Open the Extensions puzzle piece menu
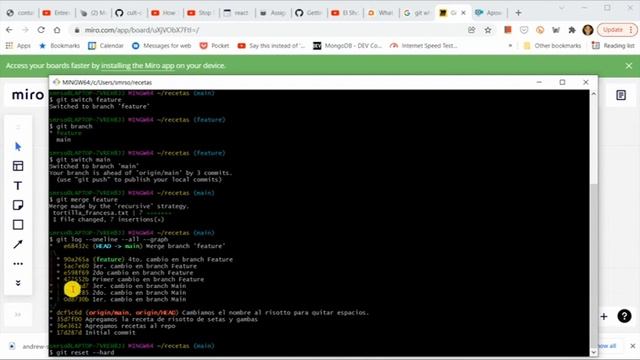640x360 pixels. point(572,30)
